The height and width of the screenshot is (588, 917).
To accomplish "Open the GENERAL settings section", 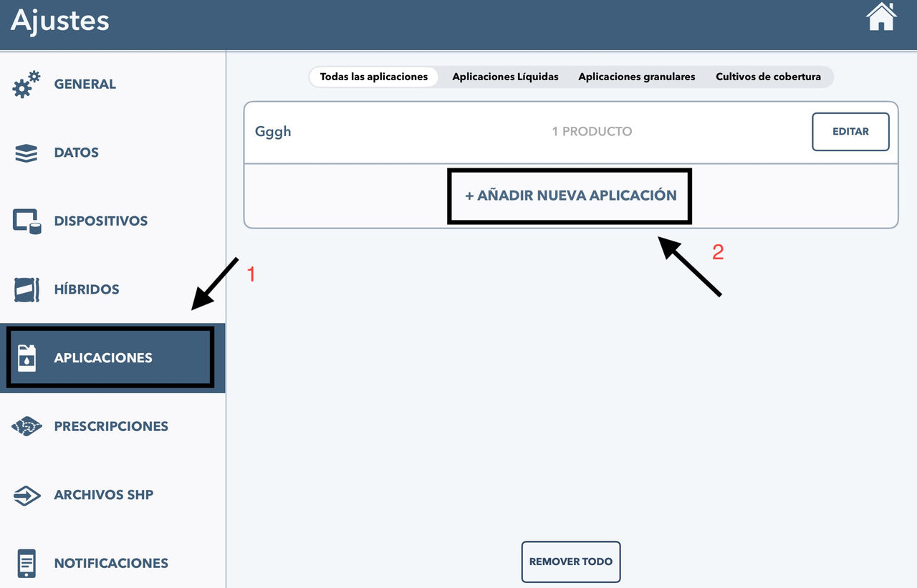I will pos(112,85).
